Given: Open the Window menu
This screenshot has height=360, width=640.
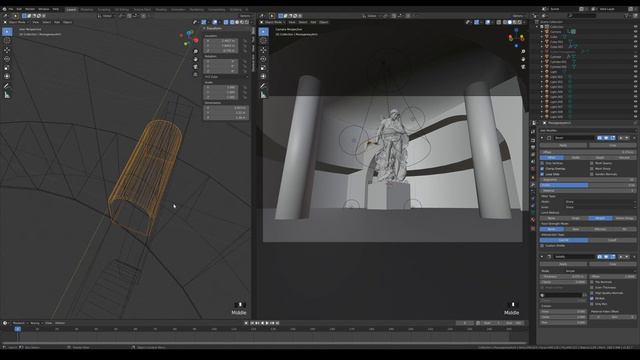Looking at the screenshot, I should [x=44, y=9].
